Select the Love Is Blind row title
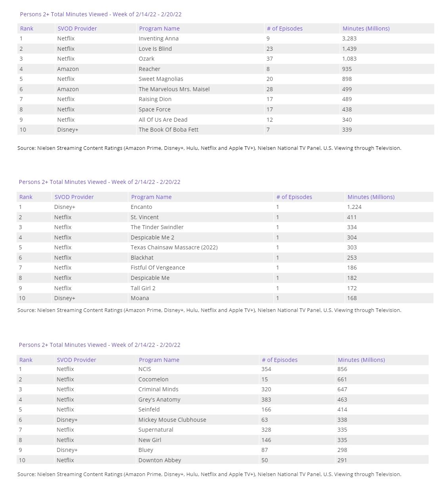The image size is (448, 484). tap(155, 49)
